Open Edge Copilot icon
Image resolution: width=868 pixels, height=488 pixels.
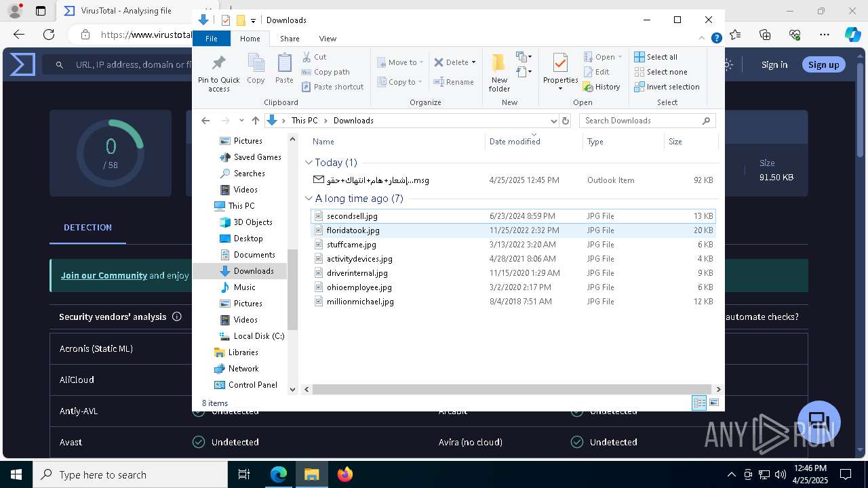coord(852,35)
